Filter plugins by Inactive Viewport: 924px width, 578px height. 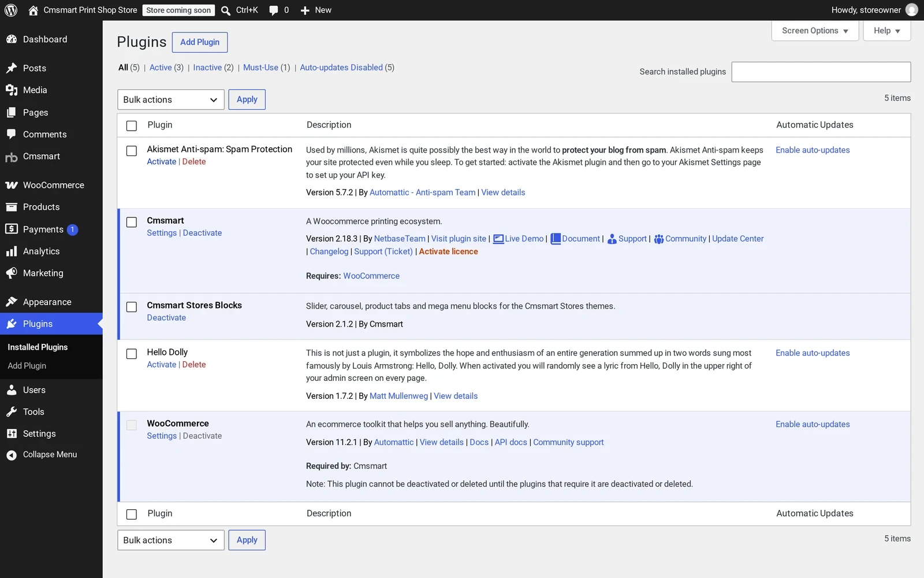207,68
